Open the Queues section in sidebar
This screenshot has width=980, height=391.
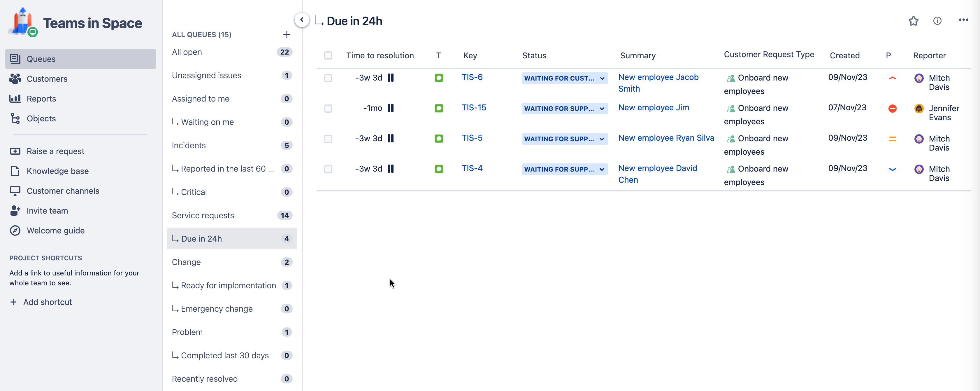[x=81, y=59]
